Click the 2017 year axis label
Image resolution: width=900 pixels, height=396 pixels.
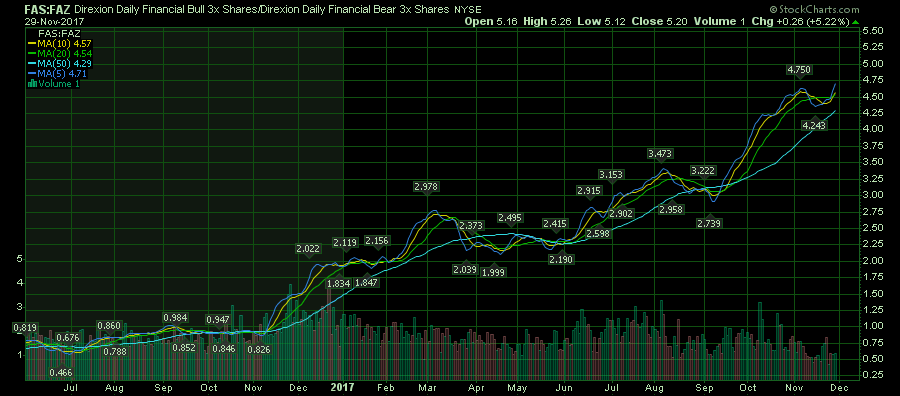click(x=344, y=387)
